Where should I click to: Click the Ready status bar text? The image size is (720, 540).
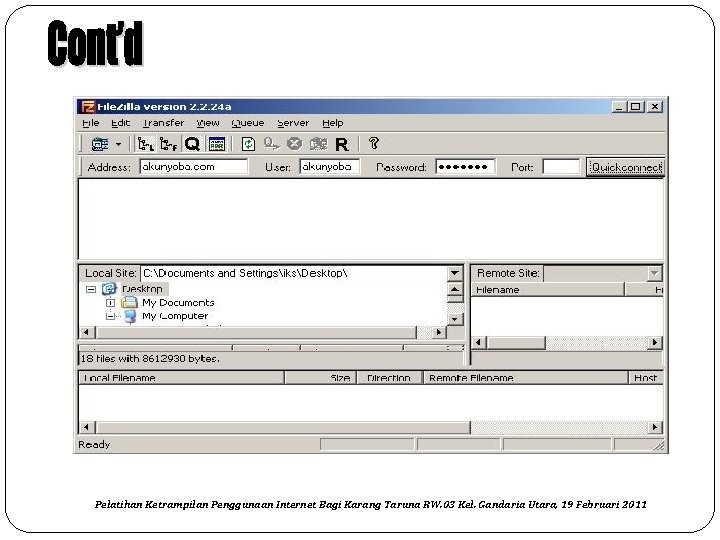coord(94,444)
